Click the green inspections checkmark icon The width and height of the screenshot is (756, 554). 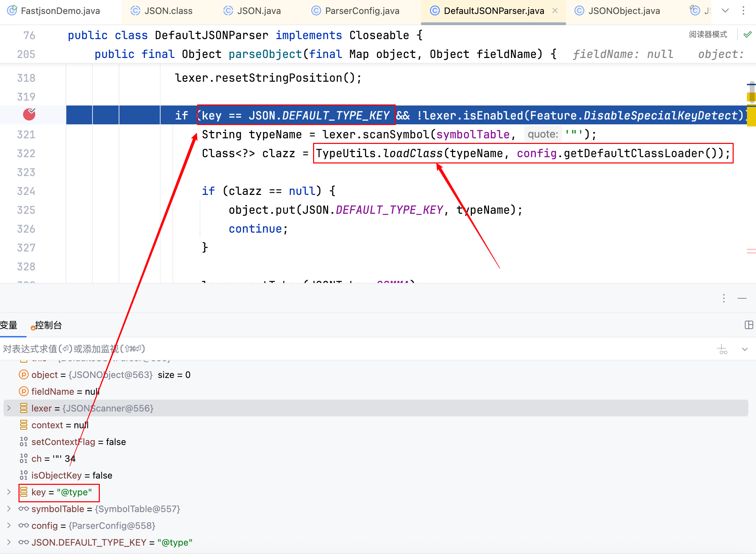[747, 35]
